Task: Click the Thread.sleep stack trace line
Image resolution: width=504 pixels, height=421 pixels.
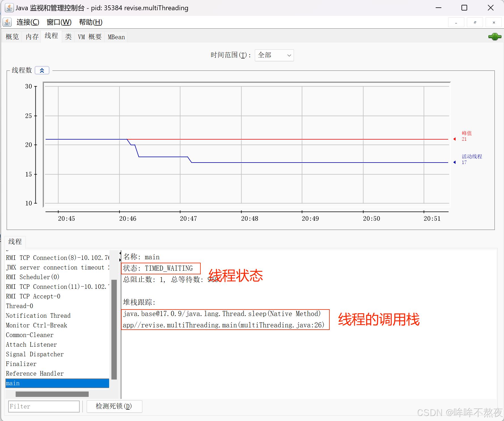Action: (222, 314)
